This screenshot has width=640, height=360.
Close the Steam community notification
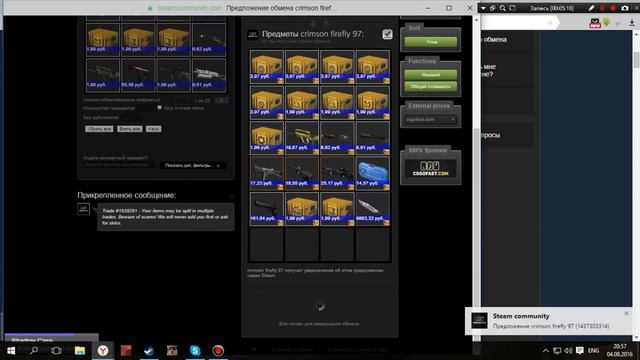(x=626, y=313)
